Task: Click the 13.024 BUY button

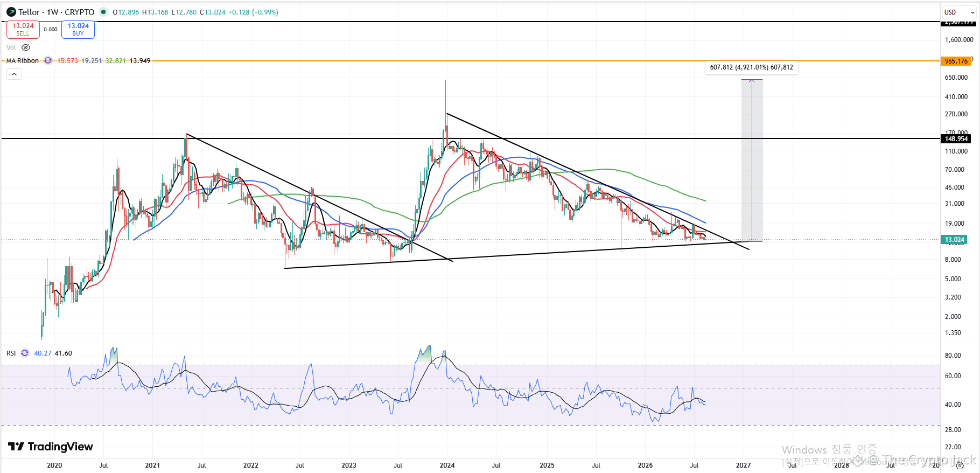Action: (78, 30)
